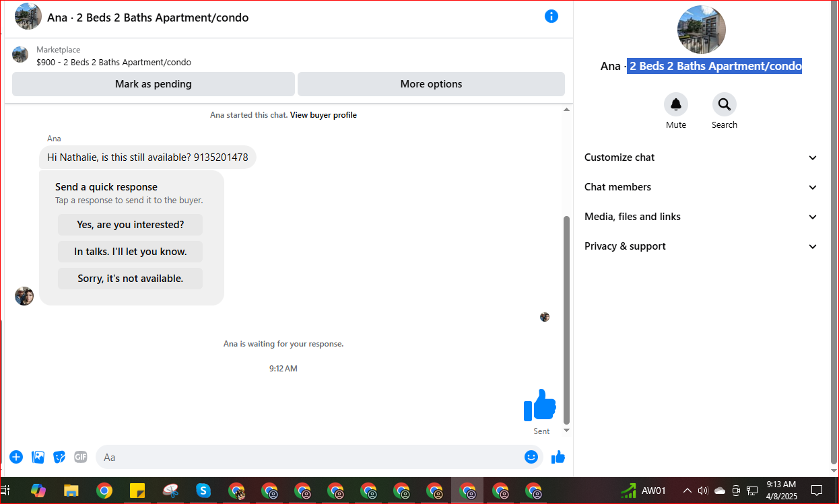Click the page scrollbar down arrow
Viewport: 839px width, 504px height.
click(835, 472)
